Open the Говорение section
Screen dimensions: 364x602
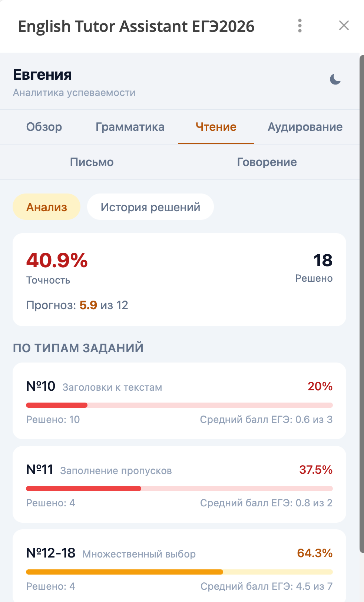(267, 162)
